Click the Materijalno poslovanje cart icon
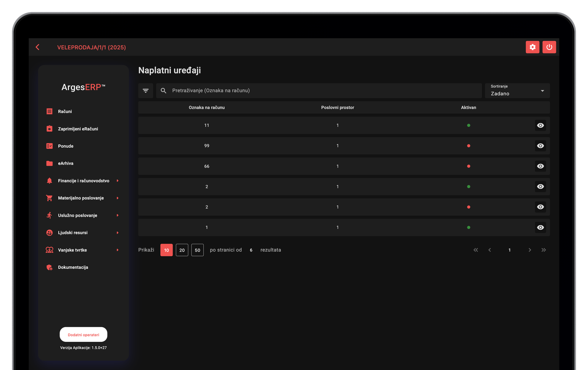This screenshot has width=588, height=370. click(50, 198)
